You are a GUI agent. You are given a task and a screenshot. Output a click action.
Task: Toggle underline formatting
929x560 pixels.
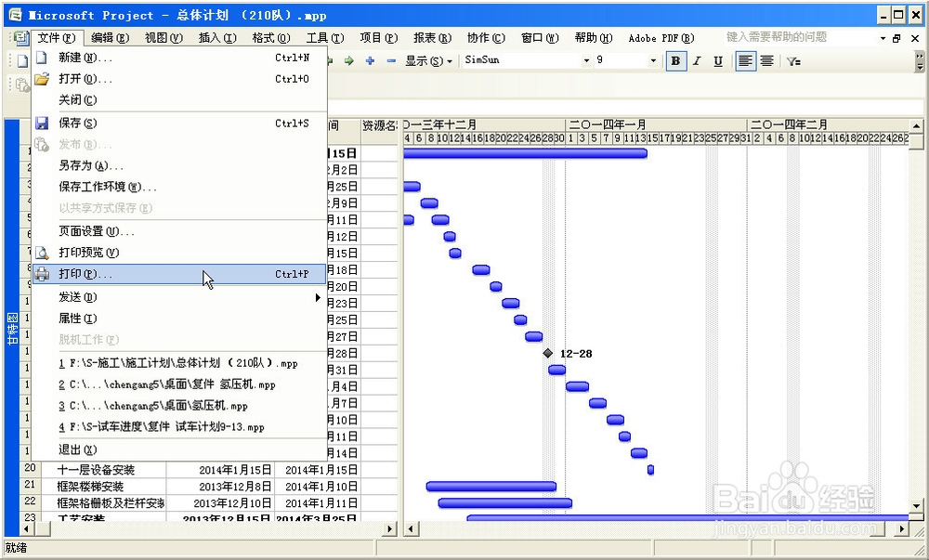(x=718, y=61)
